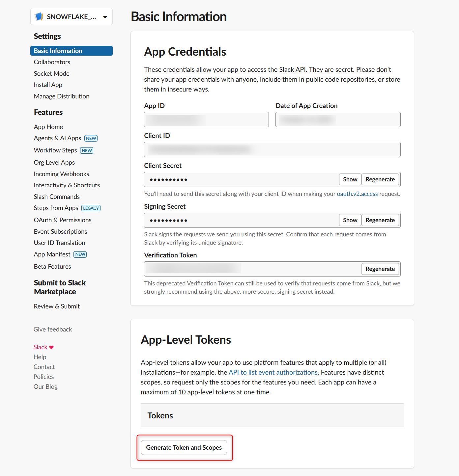
Task: Go to OAuth & Permissions
Action: [63, 220]
